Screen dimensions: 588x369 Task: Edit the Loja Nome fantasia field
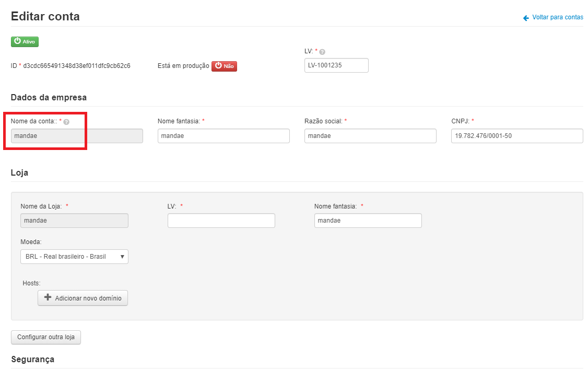pos(368,221)
